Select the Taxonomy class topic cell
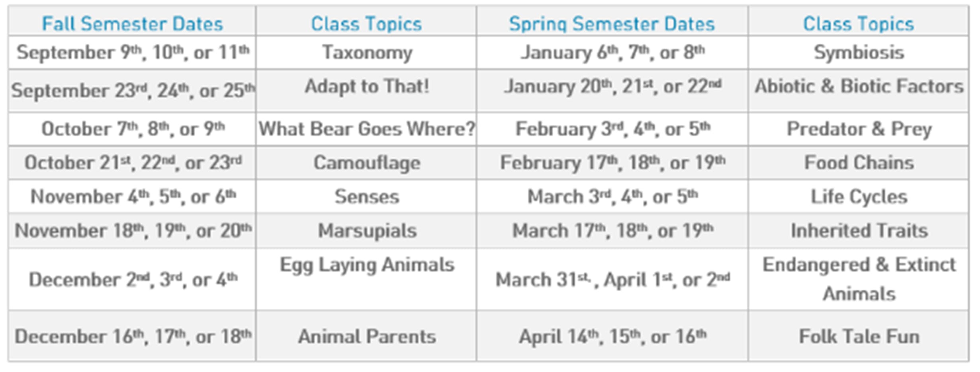 (x=367, y=53)
